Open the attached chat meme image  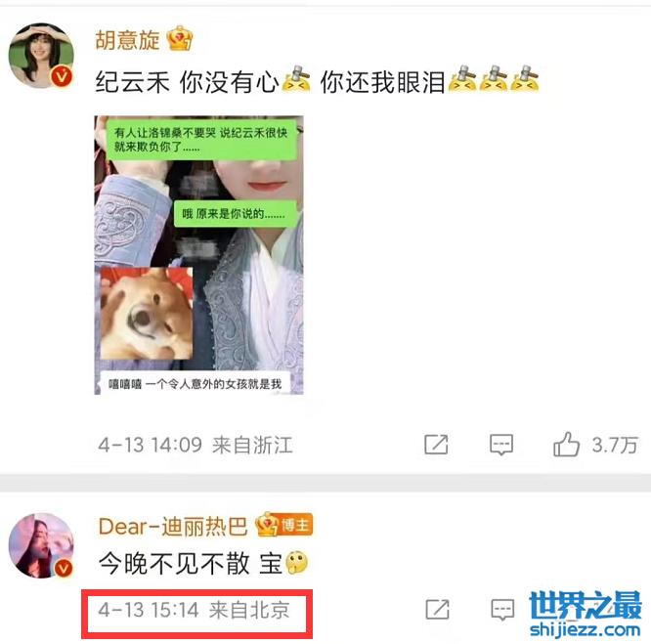coord(198,255)
